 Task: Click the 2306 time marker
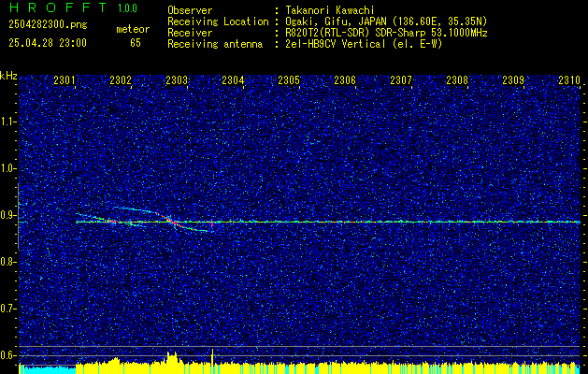click(x=345, y=79)
